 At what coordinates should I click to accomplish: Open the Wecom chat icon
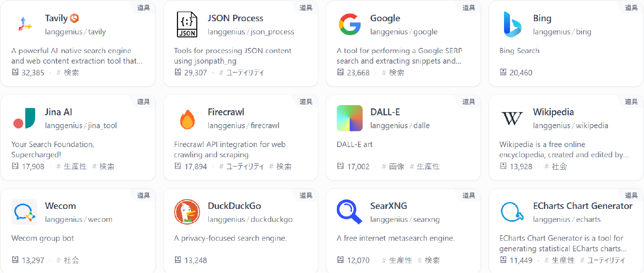[24, 212]
